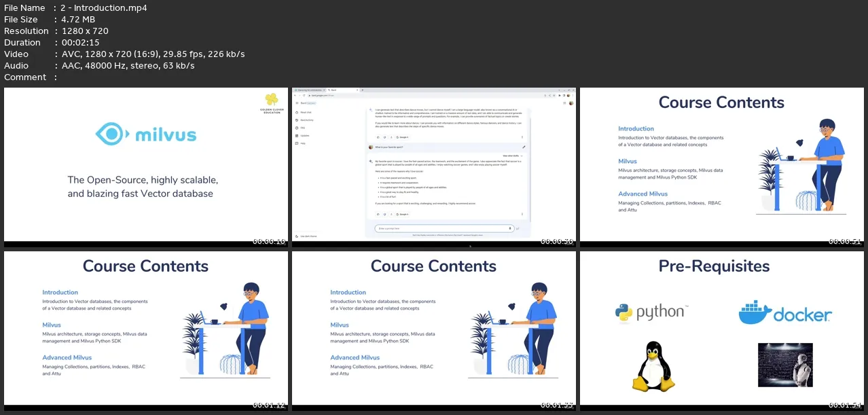Click the Docker whale logo
Viewport: 868px width, 415px height.
[784, 313]
